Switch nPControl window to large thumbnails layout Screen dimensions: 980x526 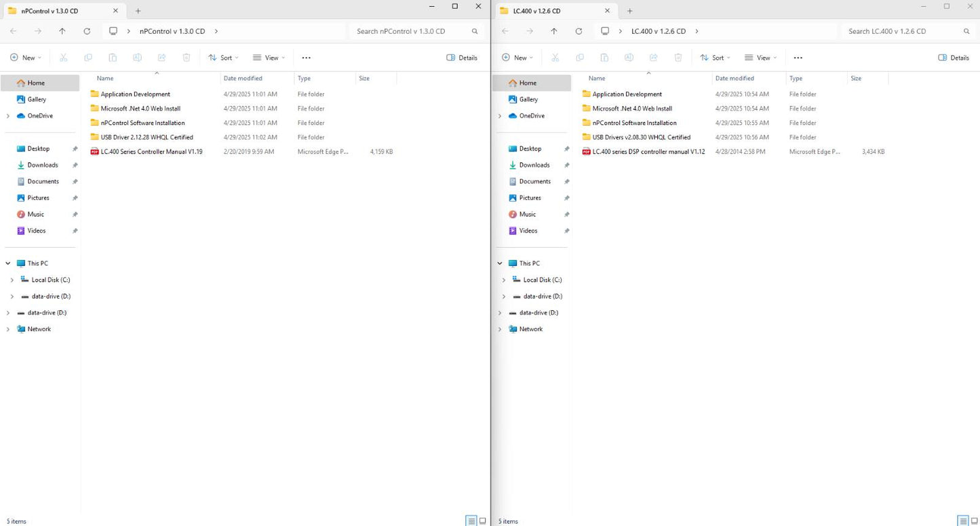[x=483, y=521]
